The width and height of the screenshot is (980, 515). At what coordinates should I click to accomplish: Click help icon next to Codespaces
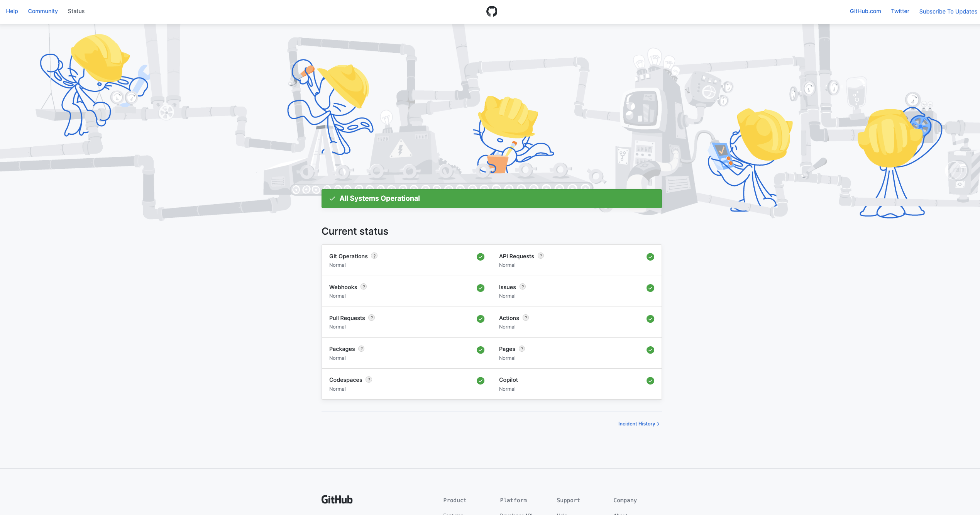369,380
